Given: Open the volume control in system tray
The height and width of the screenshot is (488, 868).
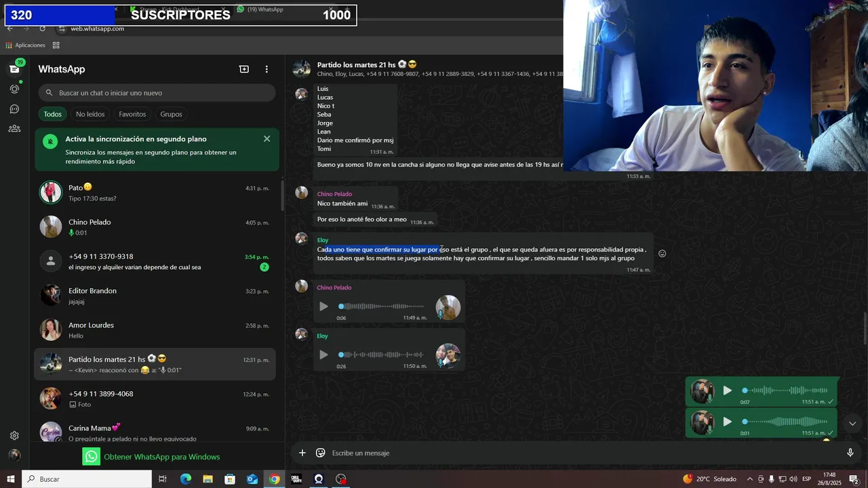Looking at the screenshot, I should (793, 479).
